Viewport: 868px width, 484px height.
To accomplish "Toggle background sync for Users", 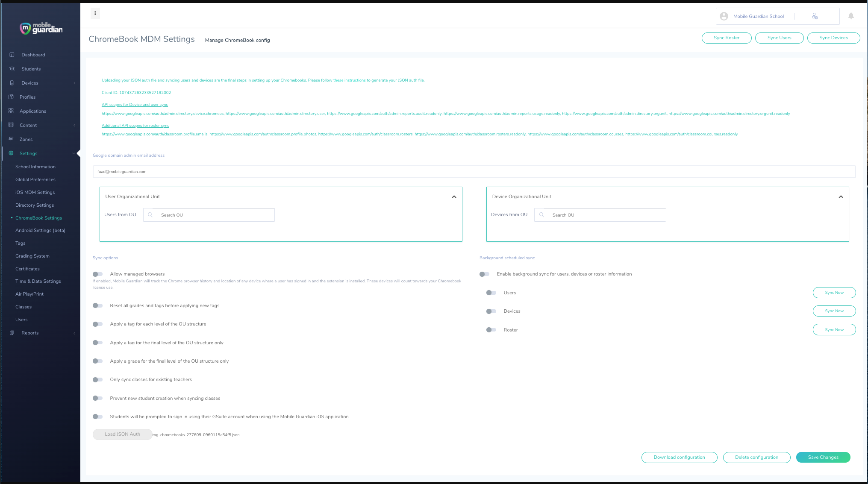I will click(491, 293).
